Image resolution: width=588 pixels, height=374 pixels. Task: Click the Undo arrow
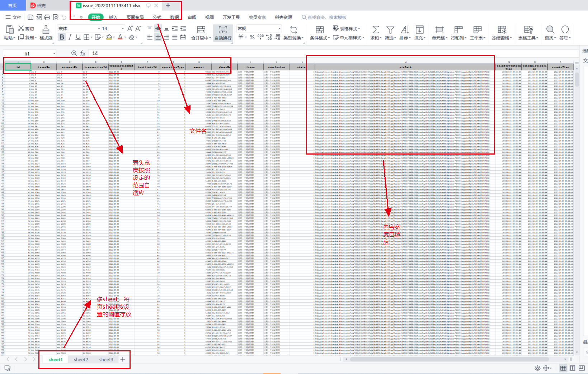click(x=64, y=17)
